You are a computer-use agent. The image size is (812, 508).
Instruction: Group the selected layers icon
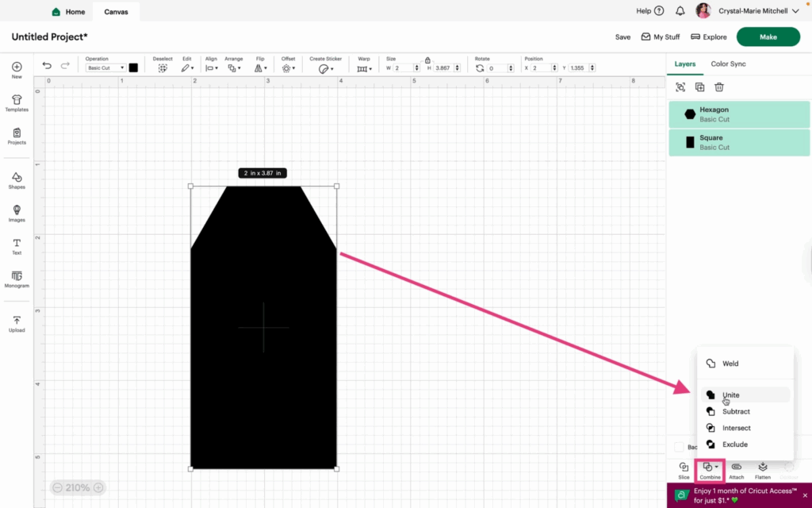coord(680,87)
